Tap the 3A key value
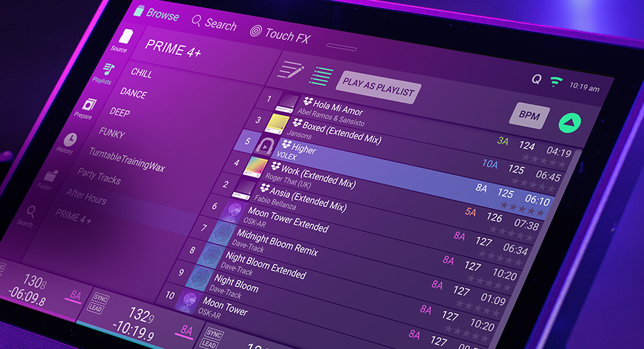This screenshot has height=349, width=644. click(503, 141)
